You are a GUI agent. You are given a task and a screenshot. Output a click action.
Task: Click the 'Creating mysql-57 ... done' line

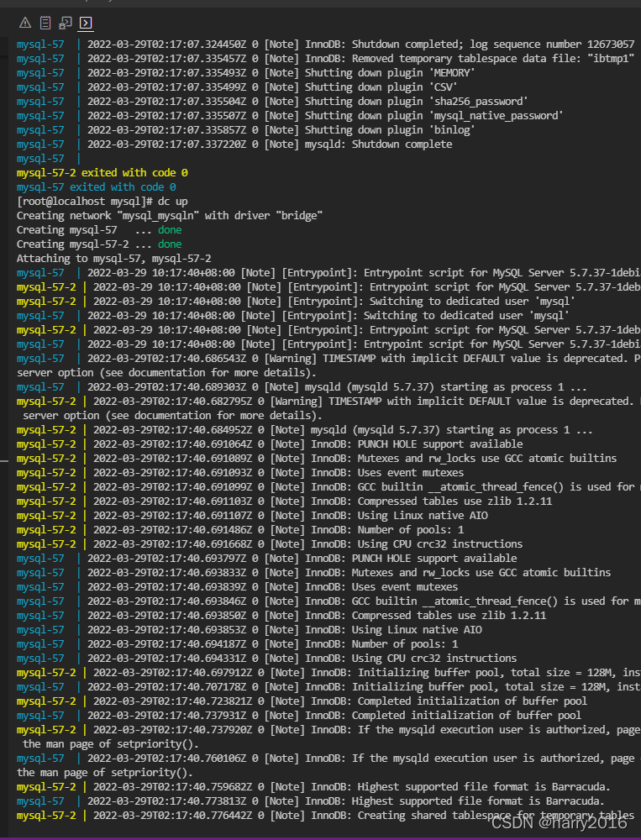[99, 230]
